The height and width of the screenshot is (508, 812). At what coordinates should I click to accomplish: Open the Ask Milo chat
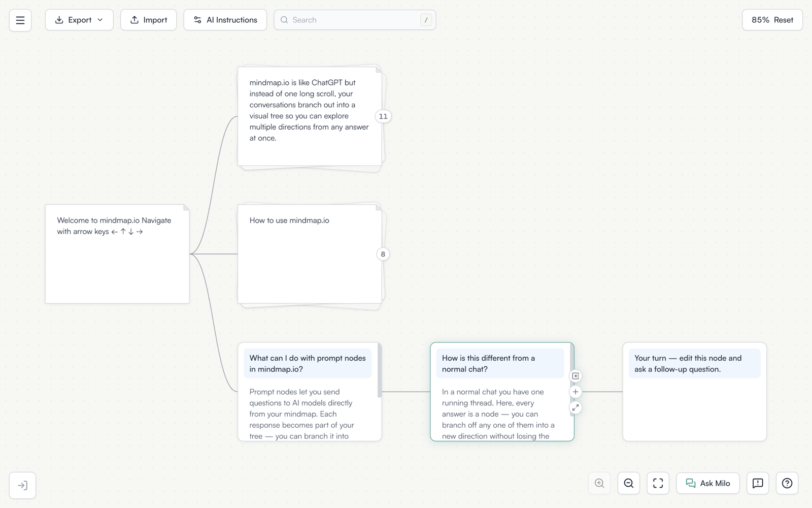point(708,483)
